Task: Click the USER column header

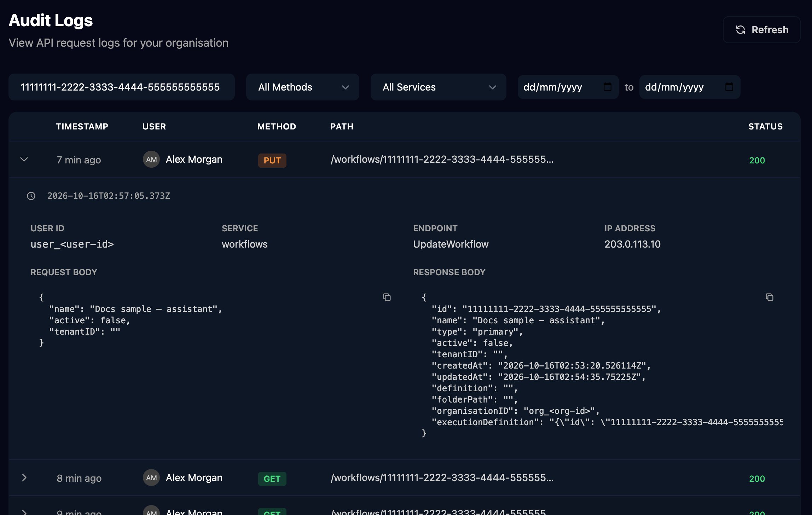Action: 154,127
